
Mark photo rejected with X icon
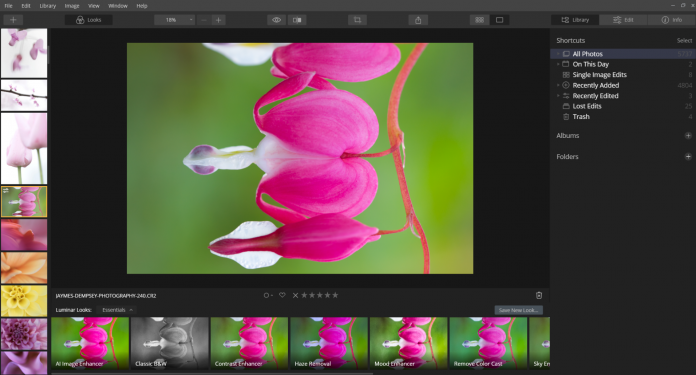pos(295,295)
